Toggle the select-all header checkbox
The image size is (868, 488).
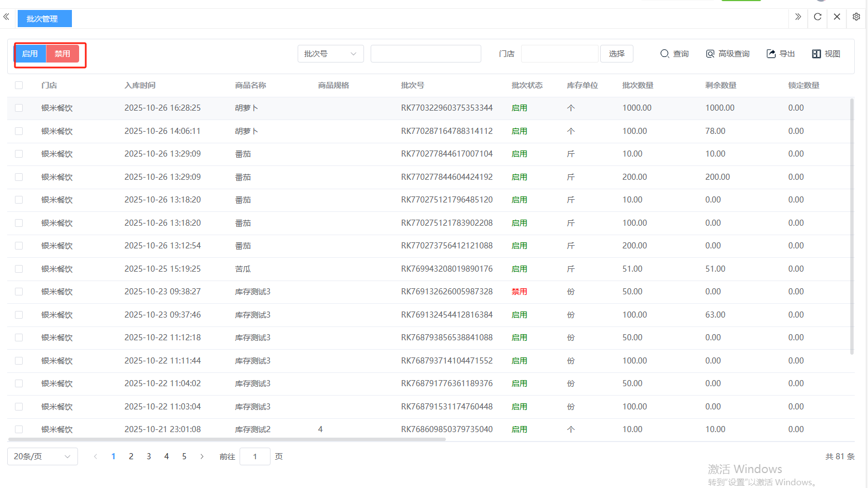[19, 85]
